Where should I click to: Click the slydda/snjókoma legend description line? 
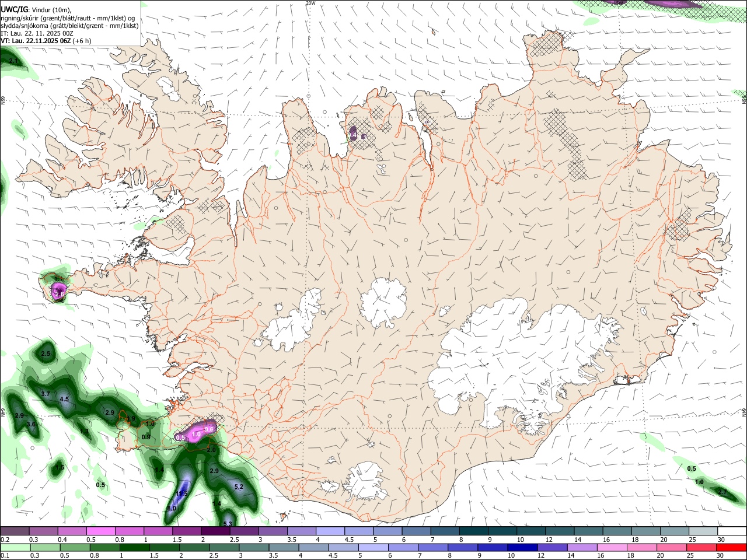coord(69,26)
